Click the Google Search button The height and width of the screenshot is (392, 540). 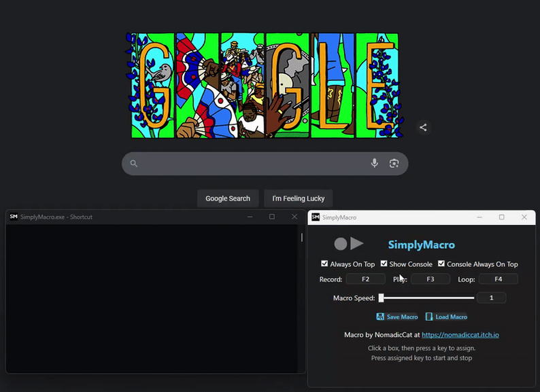point(228,198)
